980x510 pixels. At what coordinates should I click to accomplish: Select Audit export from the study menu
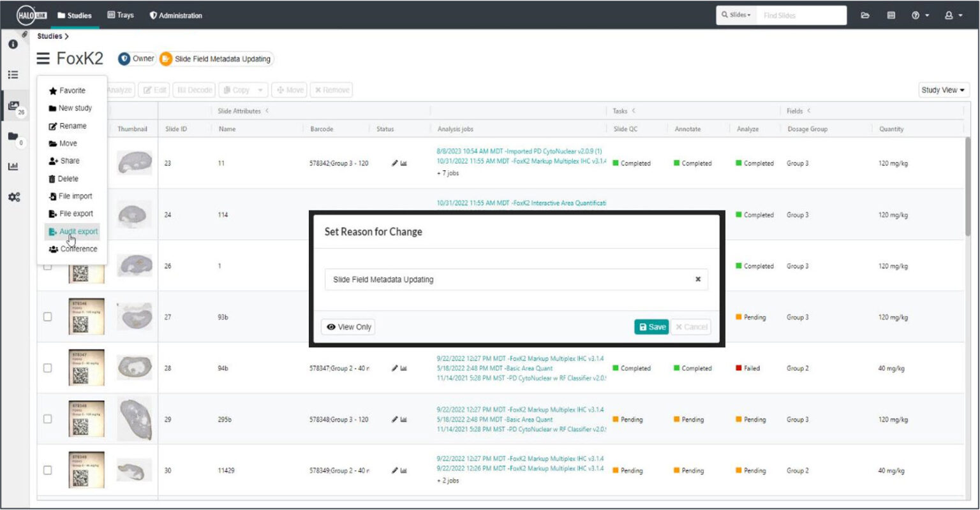[x=76, y=231]
